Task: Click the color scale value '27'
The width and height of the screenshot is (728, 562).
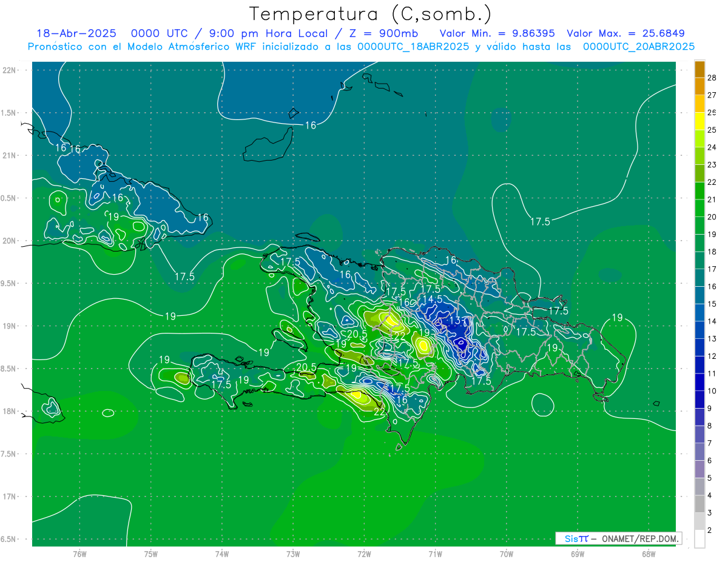Action: (712, 95)
